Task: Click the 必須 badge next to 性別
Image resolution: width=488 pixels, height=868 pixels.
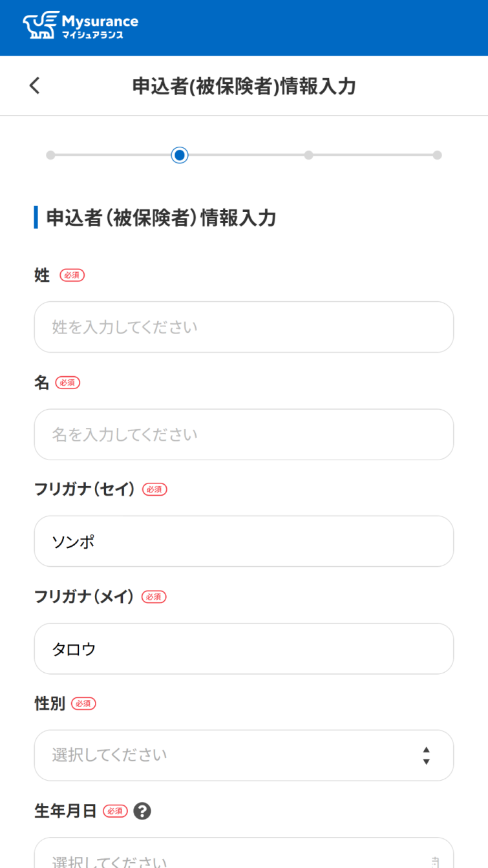Action: click(x=83, y=704)
